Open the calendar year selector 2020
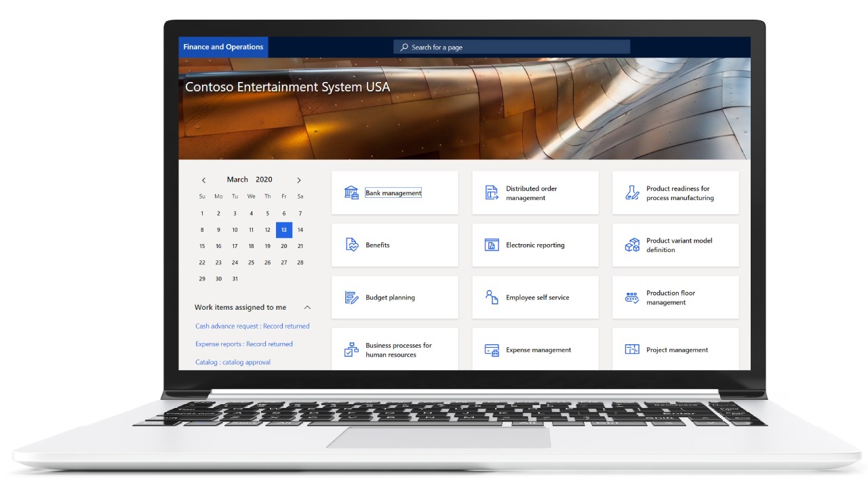Viewport: 868px width, 488px height. 264,180
